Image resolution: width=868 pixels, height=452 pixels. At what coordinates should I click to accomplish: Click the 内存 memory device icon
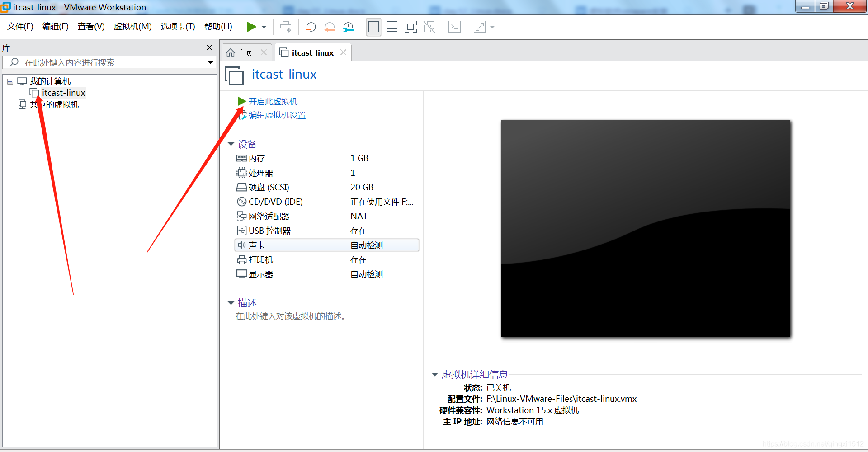pos(242,158)
